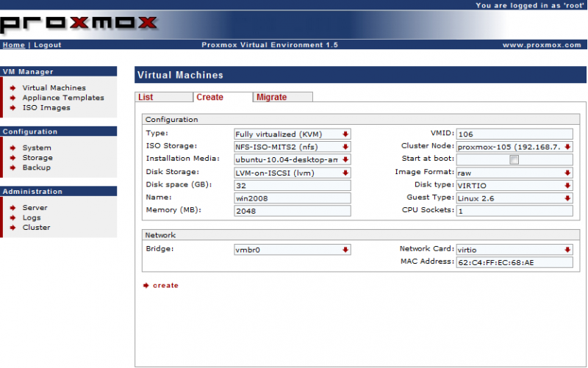Open the Cluster administration link
Viewport: 588px width, 368px height.
point(36,228)
